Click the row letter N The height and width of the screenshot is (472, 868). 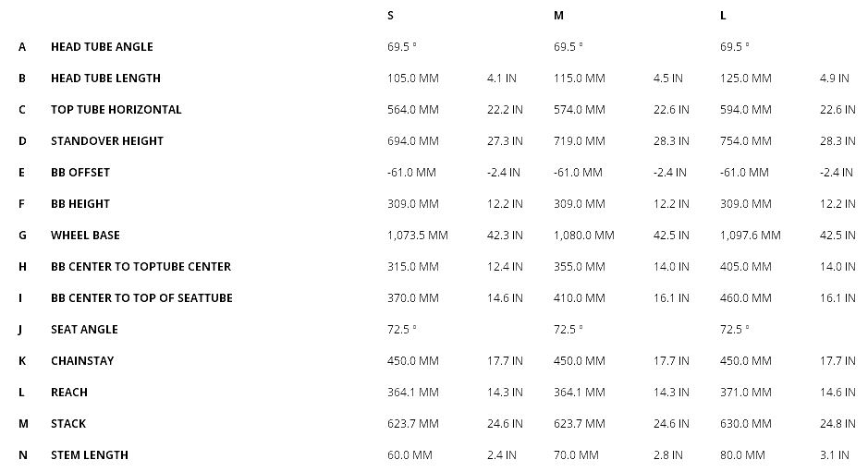(x=22, y=454)
